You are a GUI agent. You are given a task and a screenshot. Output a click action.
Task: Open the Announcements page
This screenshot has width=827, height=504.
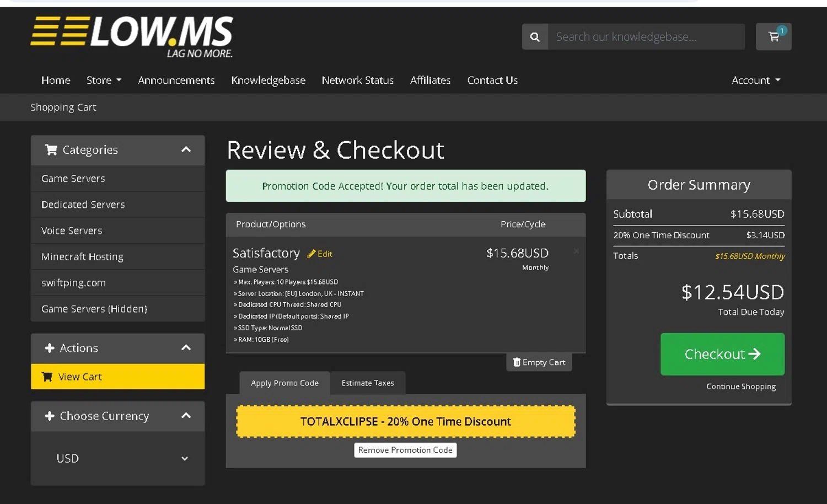pos(176,81)
